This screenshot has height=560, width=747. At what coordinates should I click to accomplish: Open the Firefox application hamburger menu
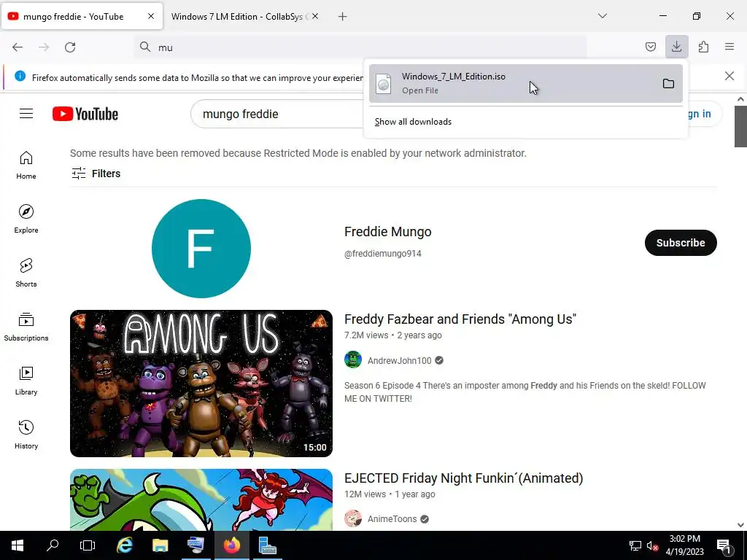point(729,47)
